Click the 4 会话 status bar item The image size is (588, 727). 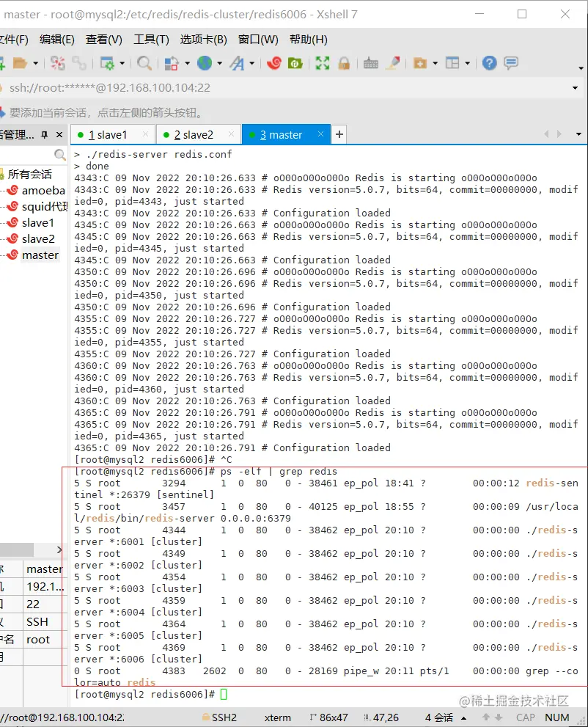(438, 717)
